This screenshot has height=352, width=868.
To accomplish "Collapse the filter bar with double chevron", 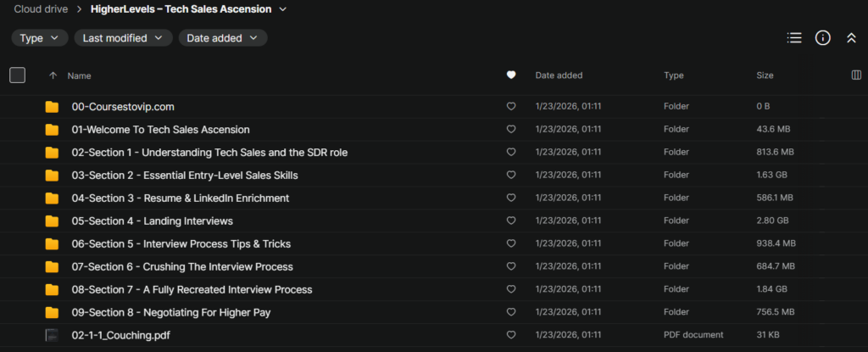I will click(x=851, y=37).
